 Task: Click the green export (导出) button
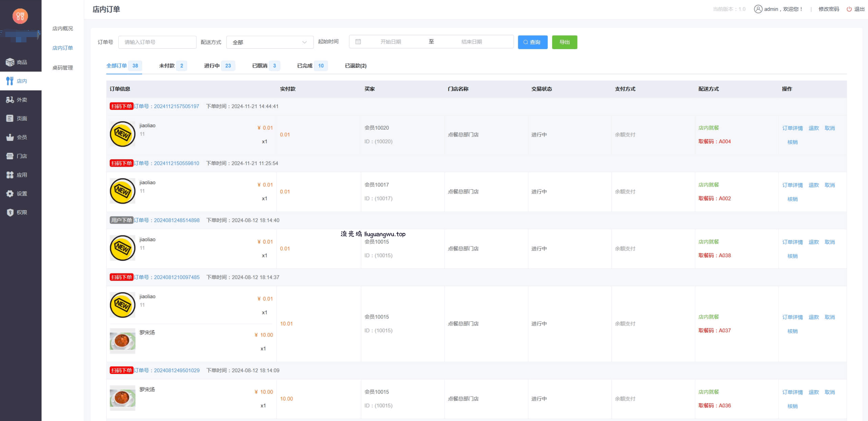pyautogui.click(x=564, y=42)
